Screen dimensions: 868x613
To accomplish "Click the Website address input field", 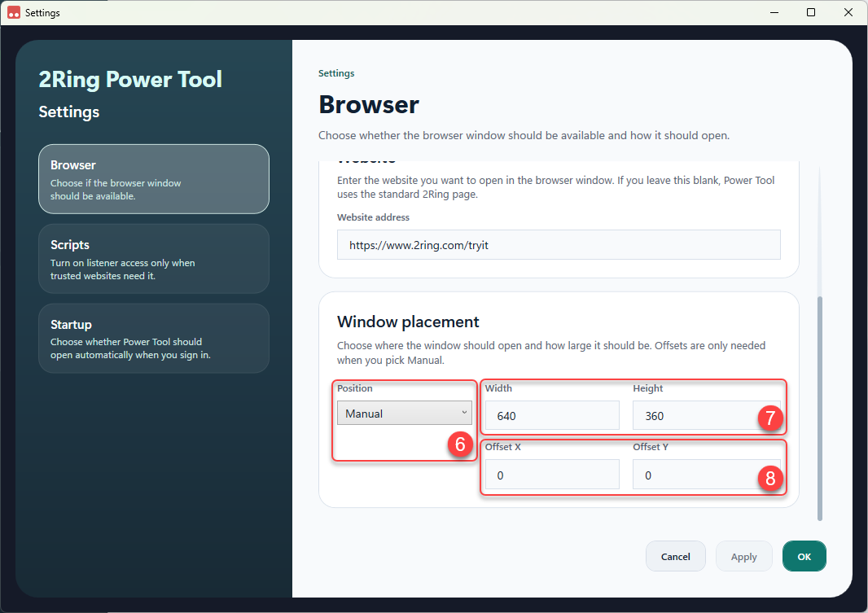I will click(x=559, y=244).
